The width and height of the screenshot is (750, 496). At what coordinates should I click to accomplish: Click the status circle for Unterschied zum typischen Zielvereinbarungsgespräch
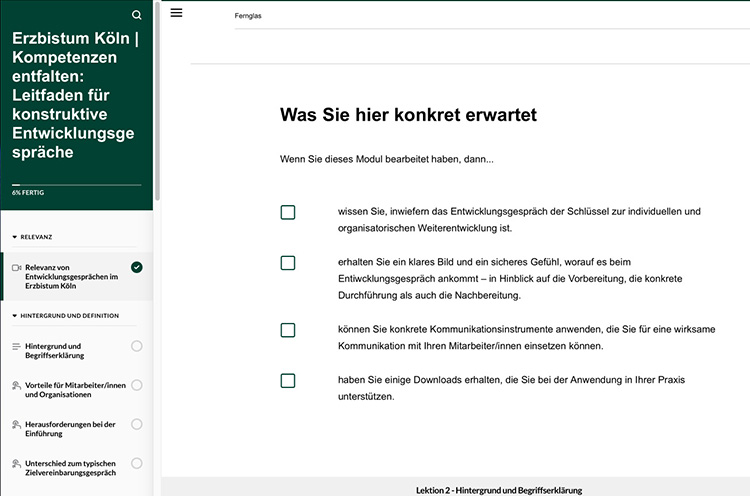(x=137, y=464)
